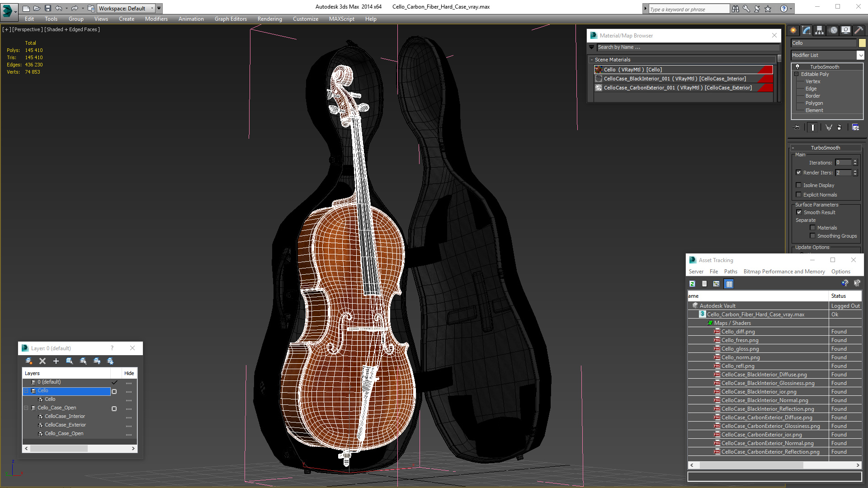Open the Modifier List dropdown

click(860, 55)
